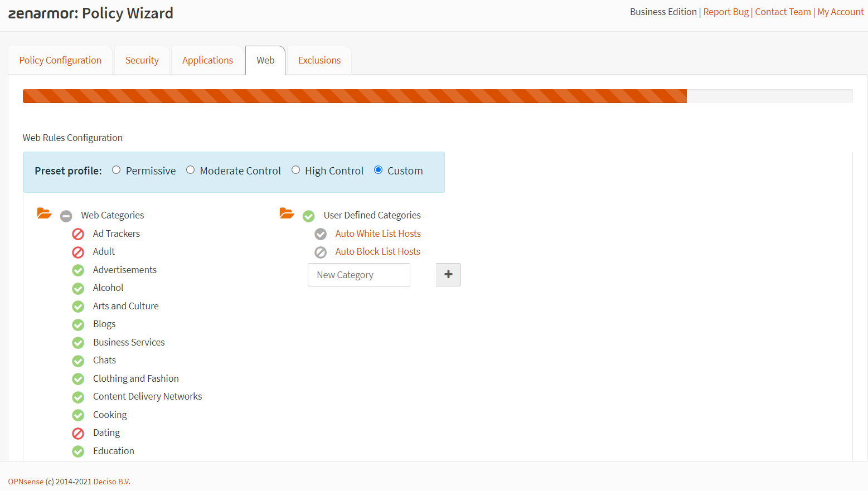
Task: Open the Report Bug link
Action: 725,12
